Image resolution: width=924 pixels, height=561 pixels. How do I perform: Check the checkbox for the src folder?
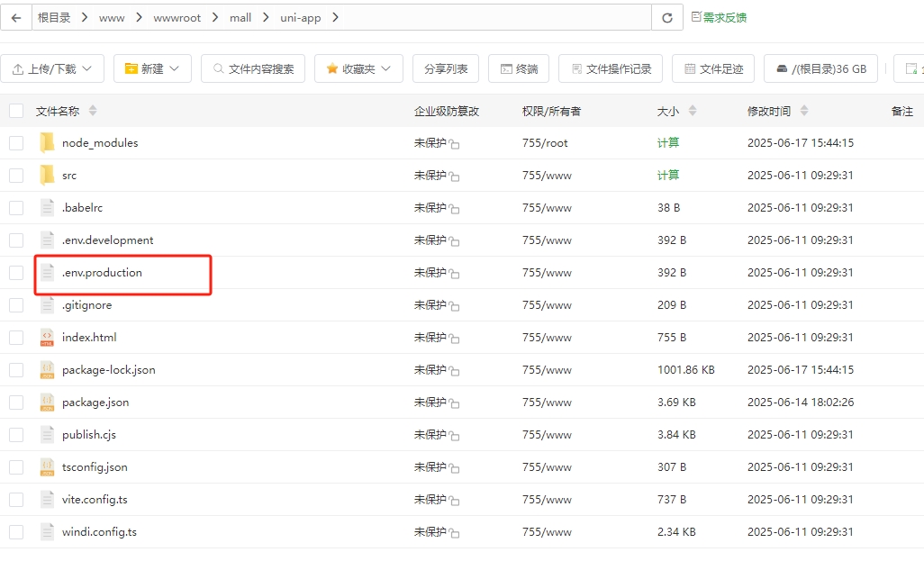[15, 175]
